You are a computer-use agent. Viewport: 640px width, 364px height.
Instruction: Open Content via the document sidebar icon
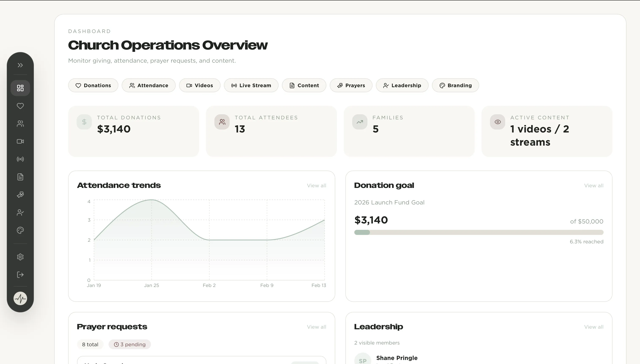(20, 177)
